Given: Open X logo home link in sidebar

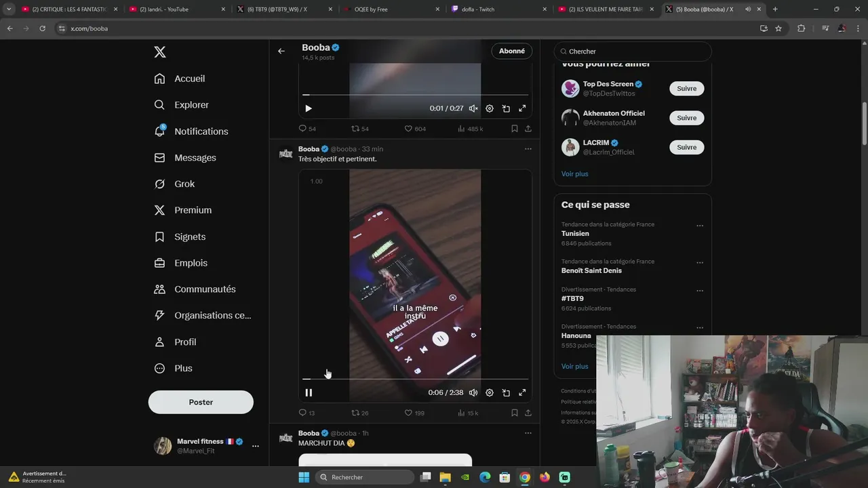Looking at the screenshot, I should [160, 52].
